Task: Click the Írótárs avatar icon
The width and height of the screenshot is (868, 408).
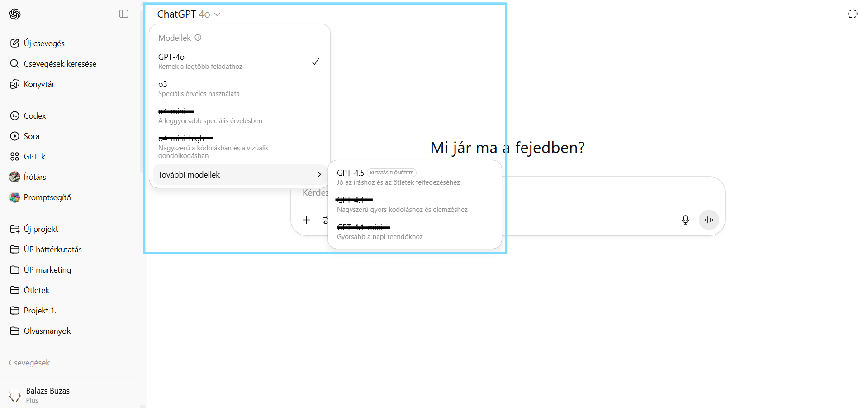Action: (x=14, y=177)
